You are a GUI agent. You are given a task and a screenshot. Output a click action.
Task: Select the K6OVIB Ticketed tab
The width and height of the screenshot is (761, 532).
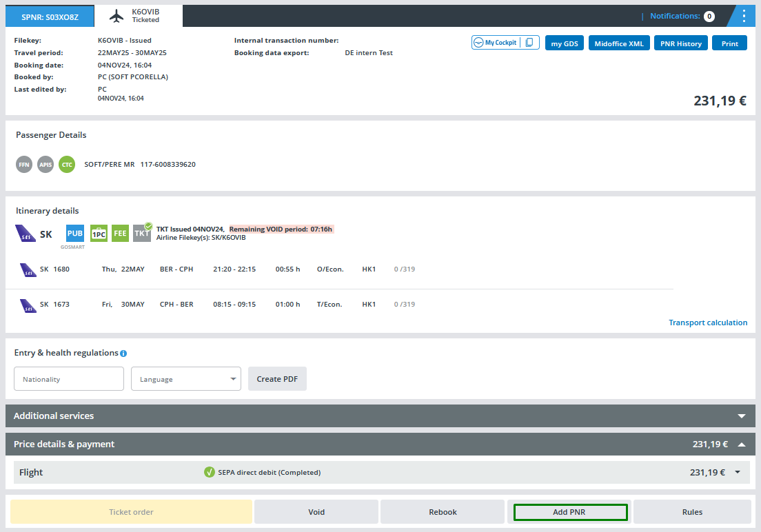click(x=139, y=16)
